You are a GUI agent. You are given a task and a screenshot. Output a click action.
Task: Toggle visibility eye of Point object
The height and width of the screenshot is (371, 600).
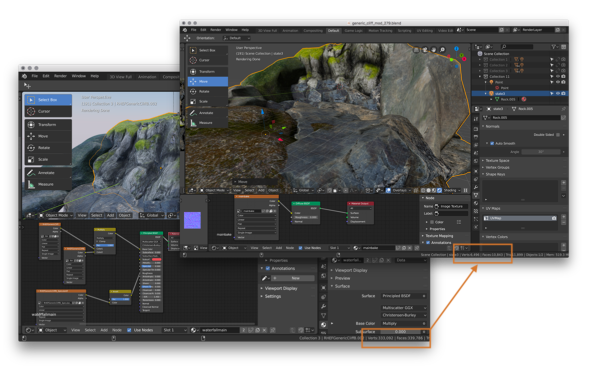[558, 82]
